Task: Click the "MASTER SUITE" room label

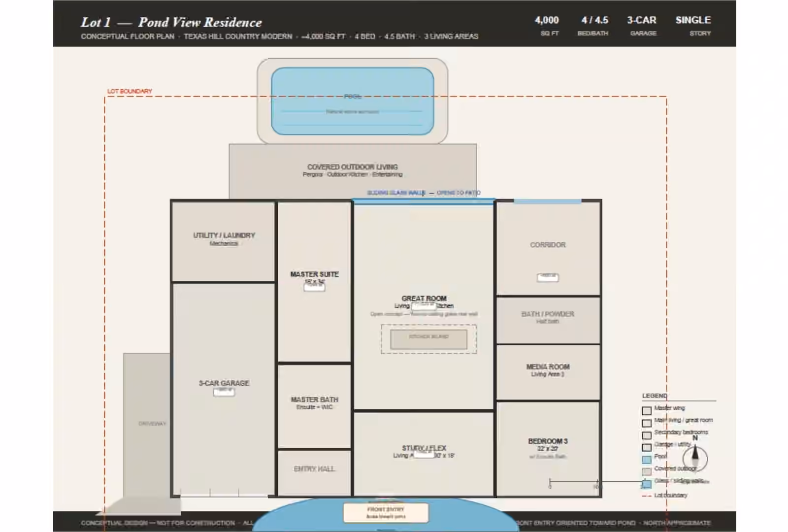Action: (314, 274)
